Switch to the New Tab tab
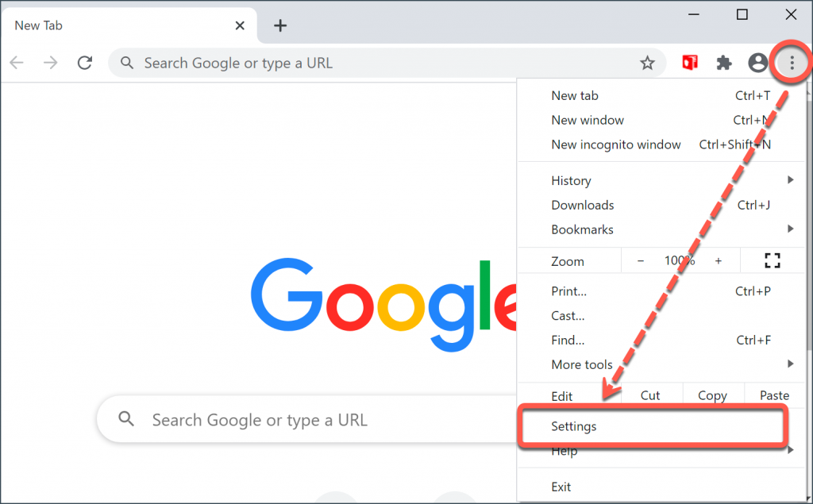The height and width of the screenshot is (504, 813). (x=103, y=25)
